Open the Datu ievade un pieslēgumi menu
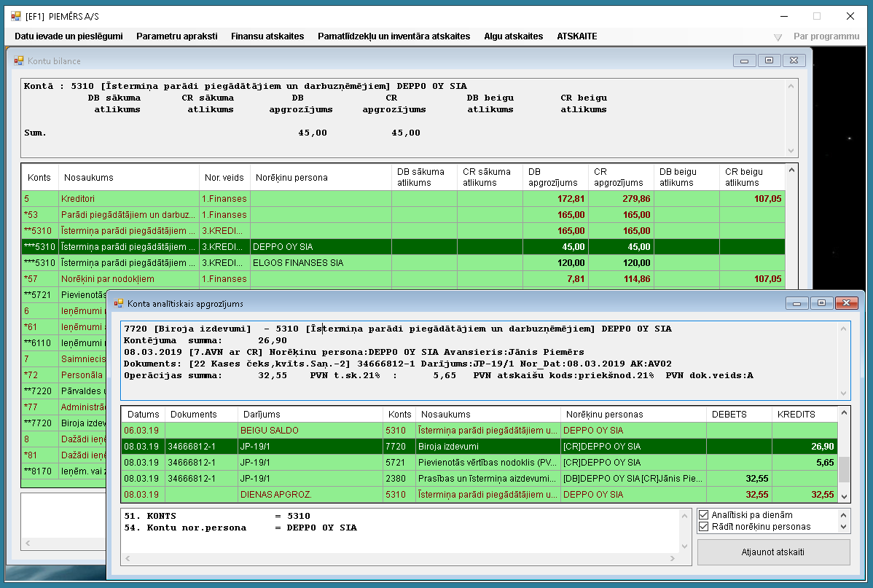The height and width of the screenshot is (588, 873). 68,36
